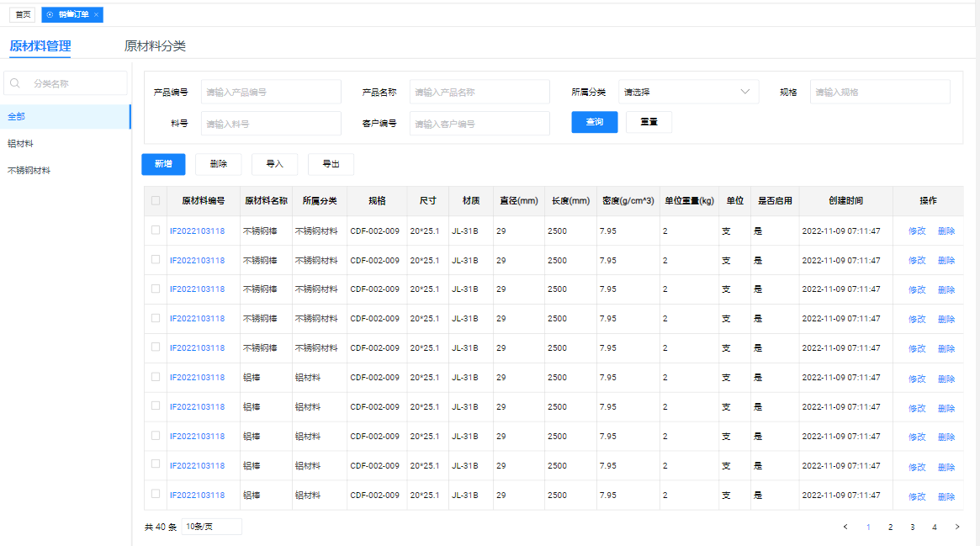Select 铝材料 in the category list
The image size is (980, 546).
point(21,144)
